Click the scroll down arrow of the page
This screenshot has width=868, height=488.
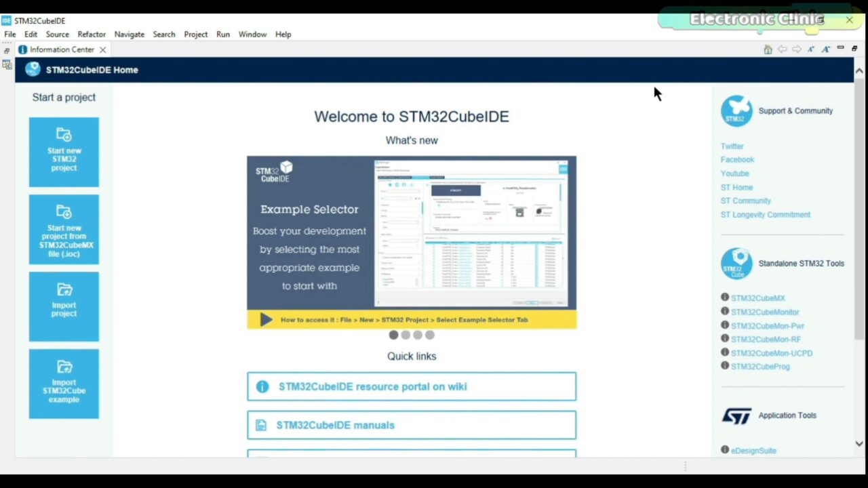pyautogui.click(x=859, y=444)
